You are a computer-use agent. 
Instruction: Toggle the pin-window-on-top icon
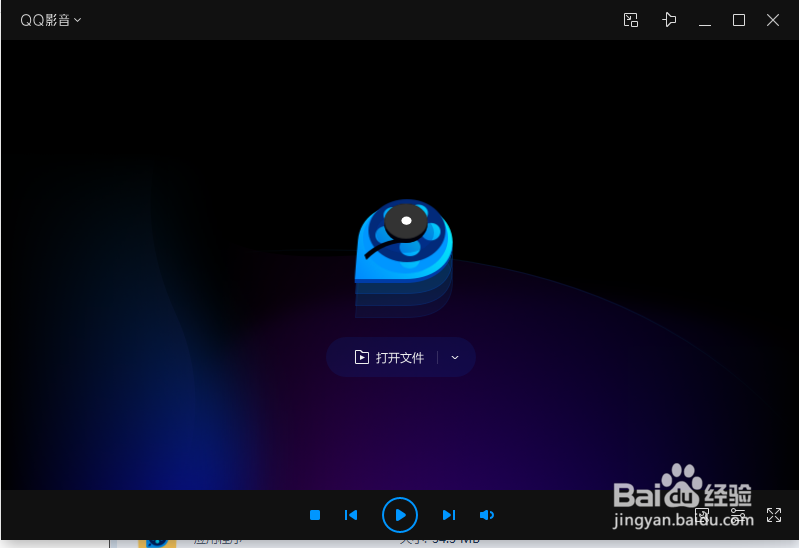coord(669,20)
